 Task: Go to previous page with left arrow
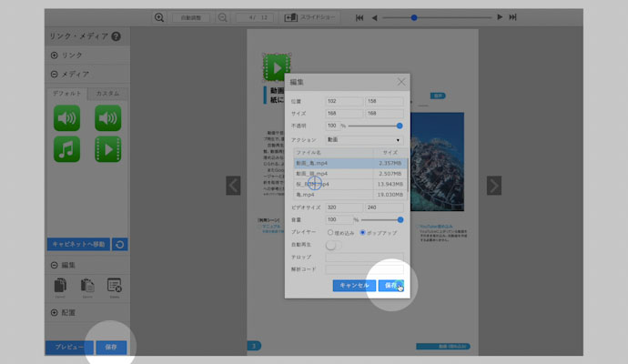tap(233, 185)
